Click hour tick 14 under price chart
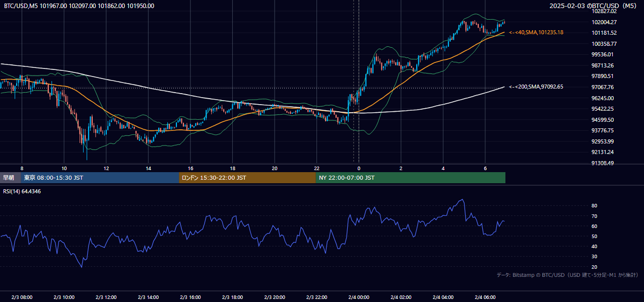This screenshot has height=302, width=644. (x=148, y=168)
